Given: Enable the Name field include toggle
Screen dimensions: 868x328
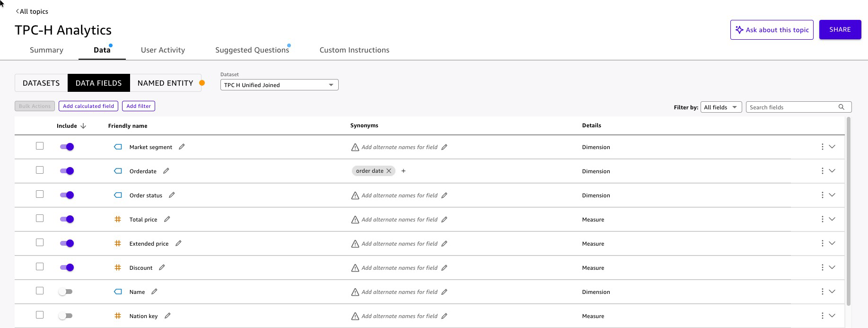Looking at the screenshot, I should coord(66,292).
